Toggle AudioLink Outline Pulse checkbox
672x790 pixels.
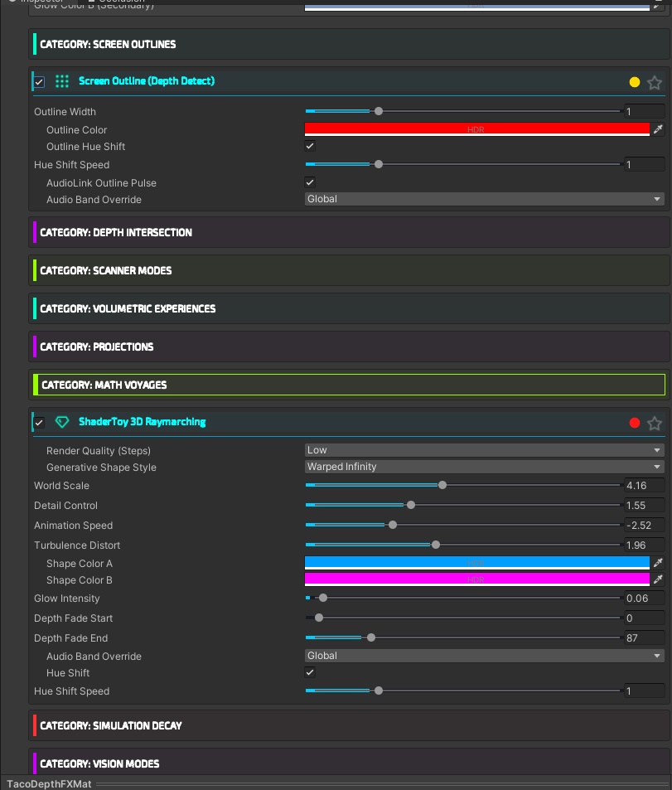[x=310, y=182]
